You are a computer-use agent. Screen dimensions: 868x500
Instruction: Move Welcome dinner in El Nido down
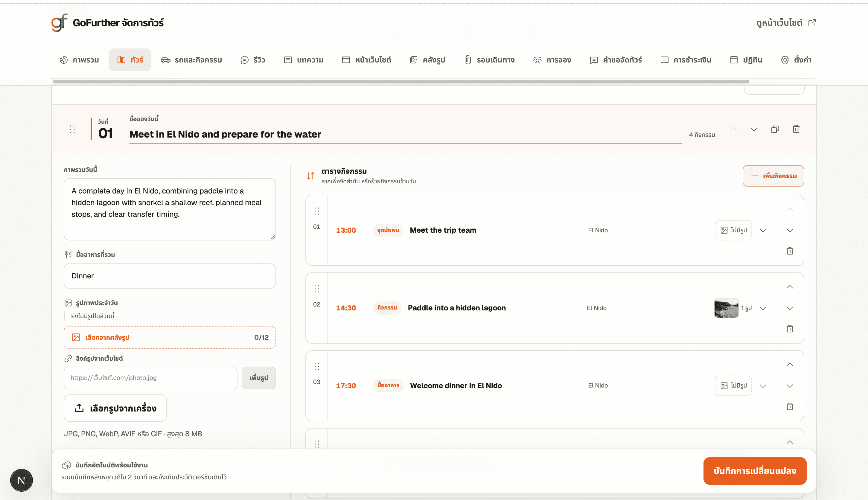pyautogui.click(x=790, y=386)
